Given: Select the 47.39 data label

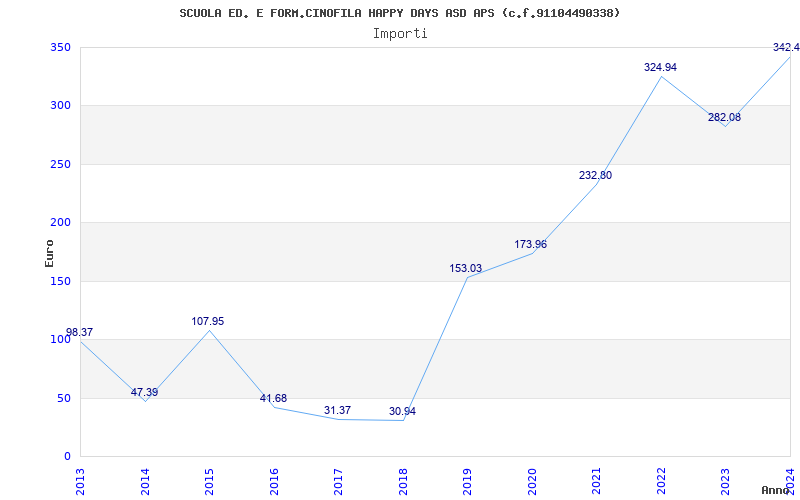Looking at the screenshot, I should [x=144, y=392].
